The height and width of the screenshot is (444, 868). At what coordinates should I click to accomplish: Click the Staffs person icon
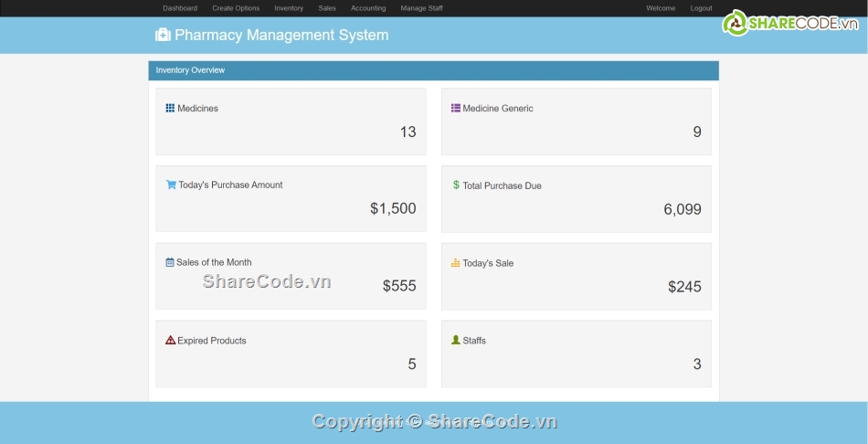pos(456,340)
